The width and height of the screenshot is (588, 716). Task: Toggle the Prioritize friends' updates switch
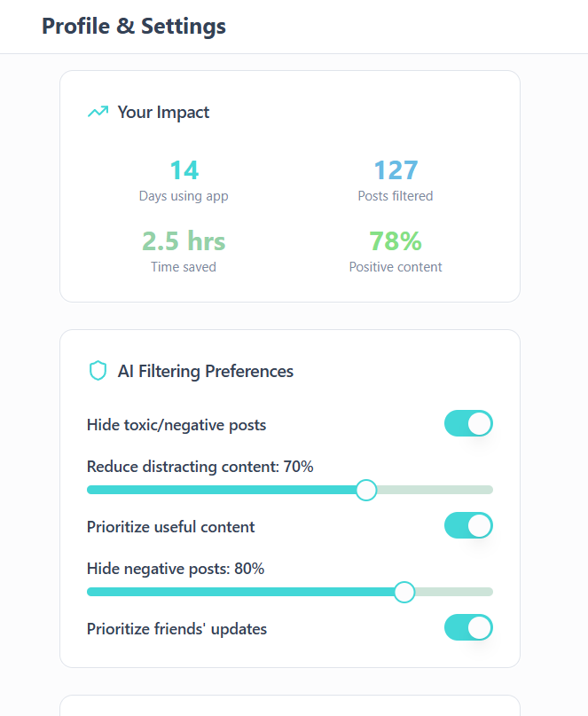coord(468,628)
